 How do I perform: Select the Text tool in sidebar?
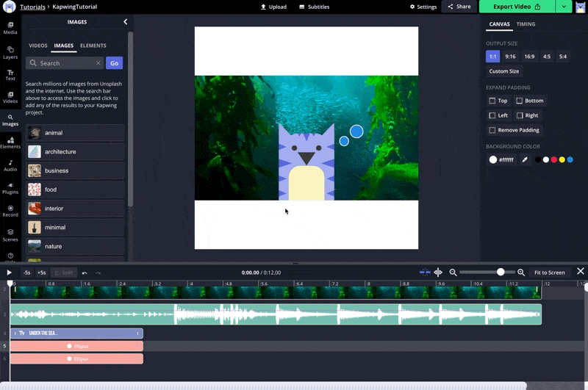pyautogui.click(x=10, y=75)
